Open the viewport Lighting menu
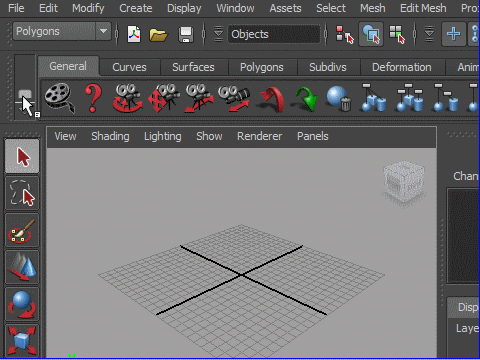 [163, 136]
